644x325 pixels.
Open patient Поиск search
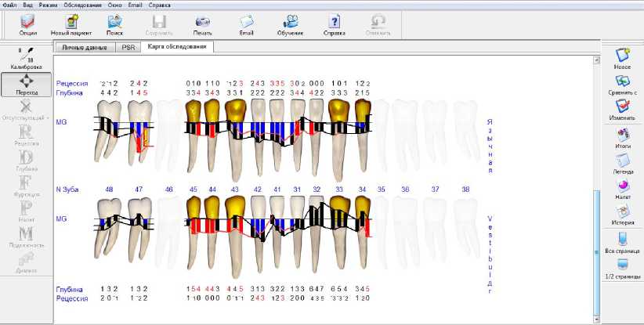[x=114, y=23]
